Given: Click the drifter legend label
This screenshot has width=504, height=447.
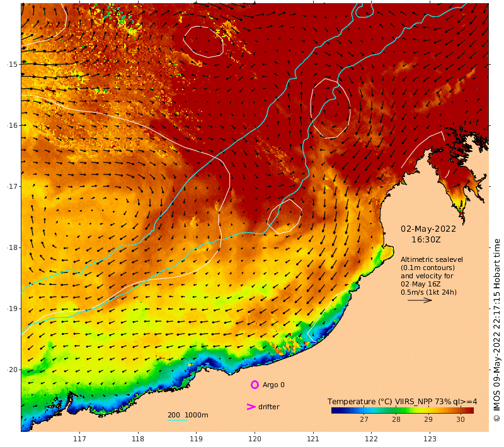Looking at the screenshot, I should coord(269,407).
